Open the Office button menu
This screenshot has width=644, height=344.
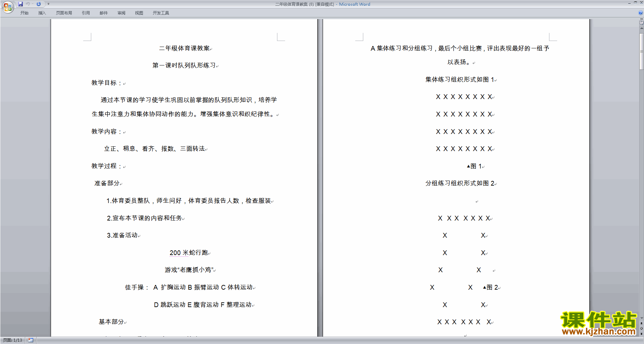(x=7, y=7)
